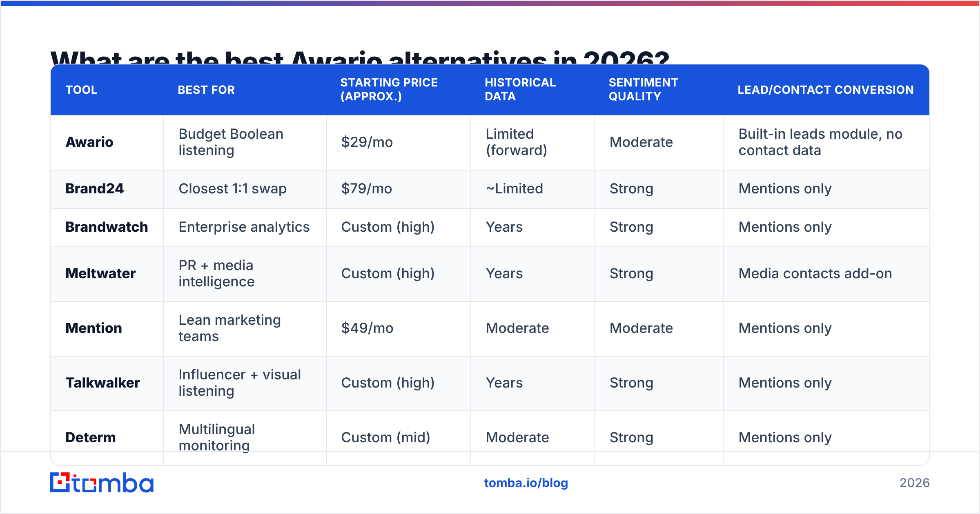Click the LEAD/CONTACT CONVERSION header
The image size is (980, 514).
[x=826, y=90]
